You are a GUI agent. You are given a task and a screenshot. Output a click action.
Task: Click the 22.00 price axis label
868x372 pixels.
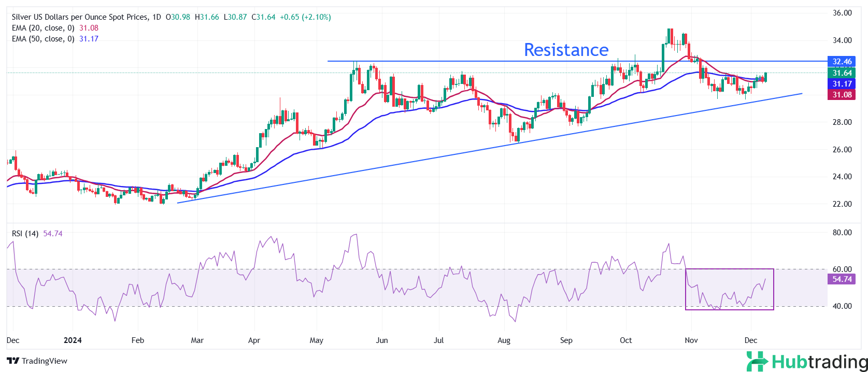(842, 204)
